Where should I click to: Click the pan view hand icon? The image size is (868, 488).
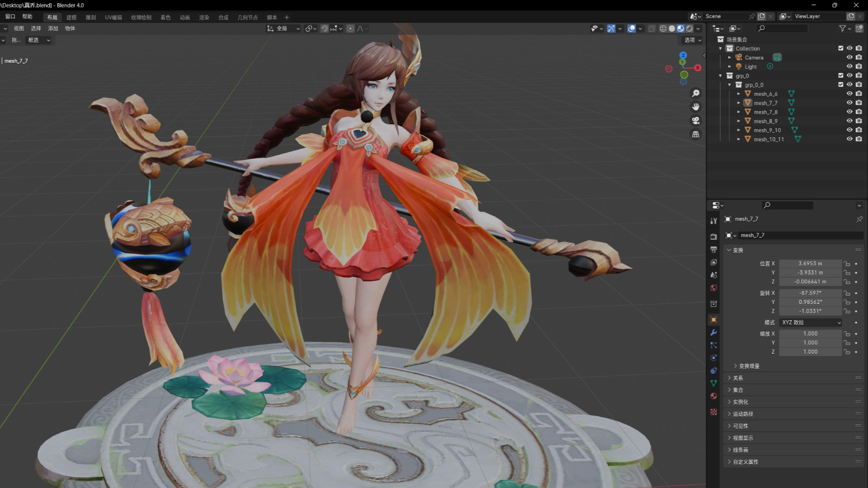(x=696, y=107)
